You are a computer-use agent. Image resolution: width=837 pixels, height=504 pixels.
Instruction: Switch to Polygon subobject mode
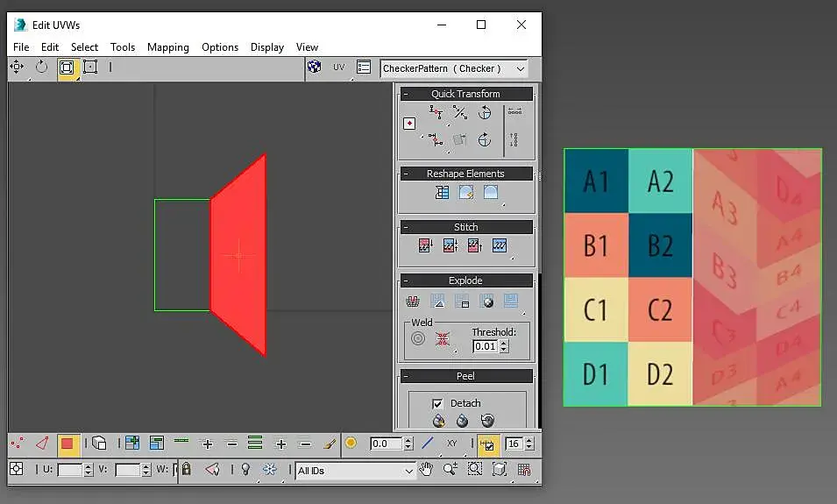tap(67, 444)
